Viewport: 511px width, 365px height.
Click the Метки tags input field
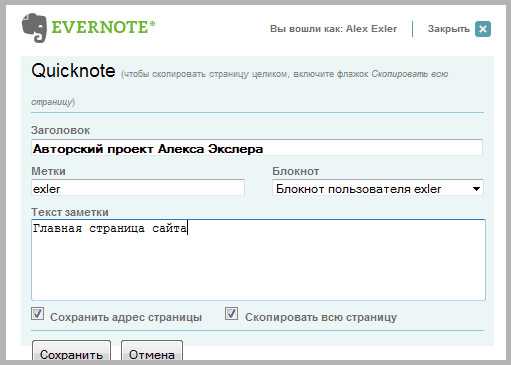pos(138,188)
